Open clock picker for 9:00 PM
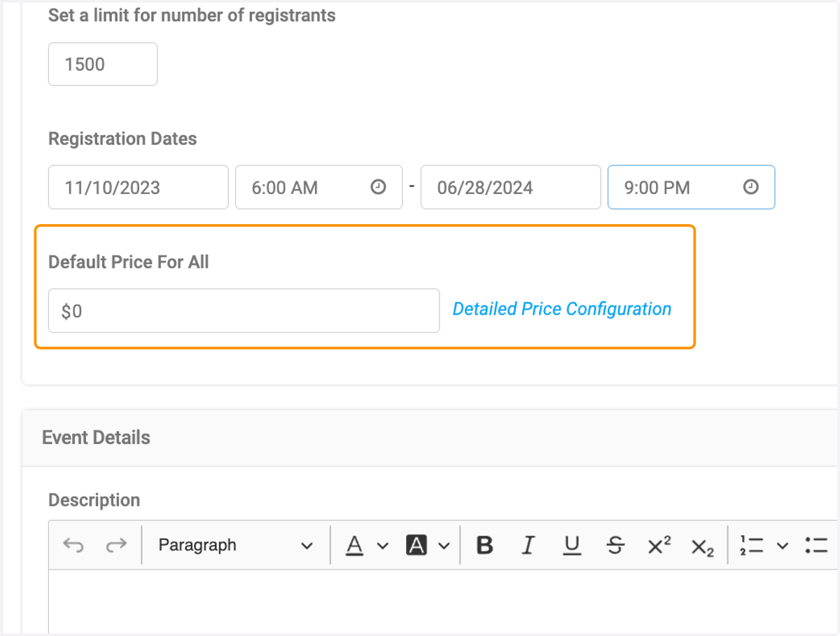The height and width of the screenshot is (636, 840). [750, 187]
